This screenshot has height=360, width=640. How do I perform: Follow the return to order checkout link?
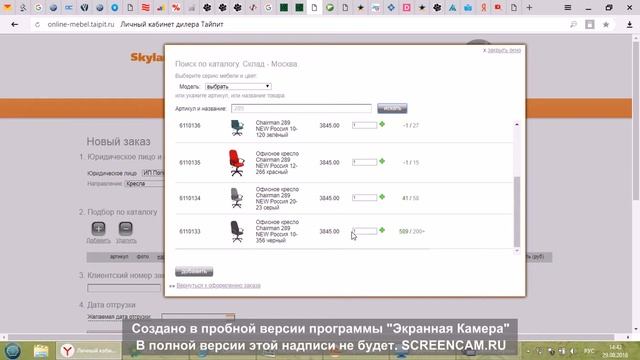tap(218, 285)
